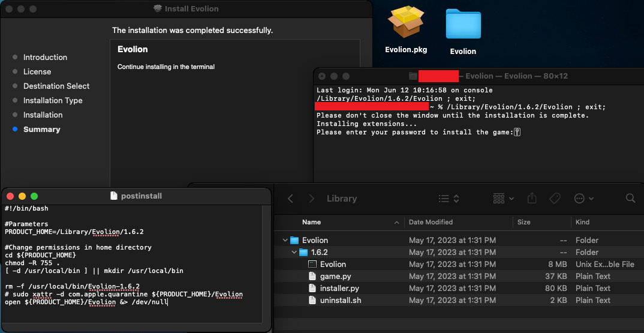
Task: Click Summary step in installer sidebar
Action: point(41,129)
